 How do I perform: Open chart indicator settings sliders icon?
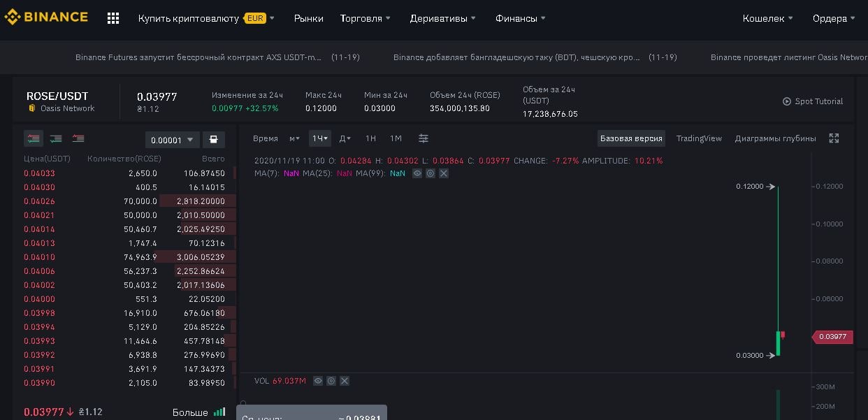(424, 138)
